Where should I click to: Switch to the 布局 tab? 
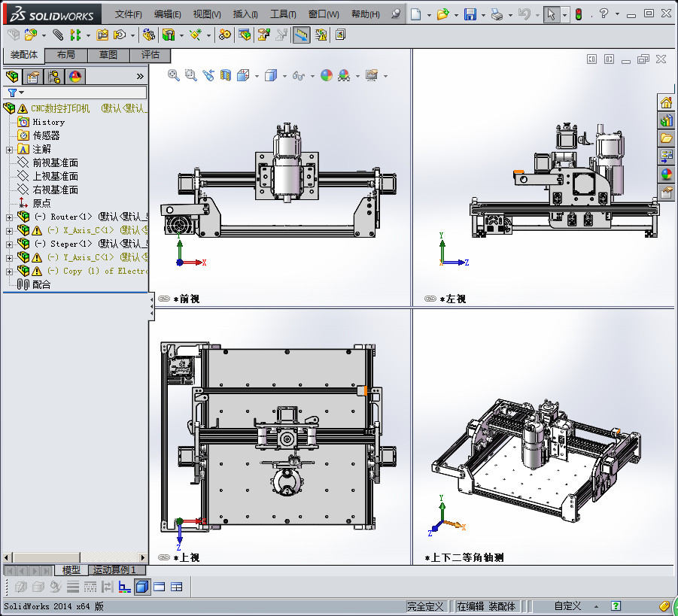[65, 55]
